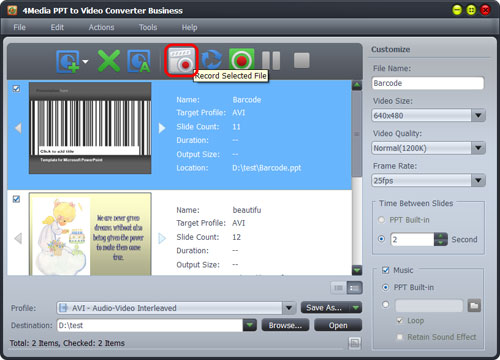This screenshot has width=500, height=360.
Task: Toggle the Loop checkbox
Action: click(400, 321)
